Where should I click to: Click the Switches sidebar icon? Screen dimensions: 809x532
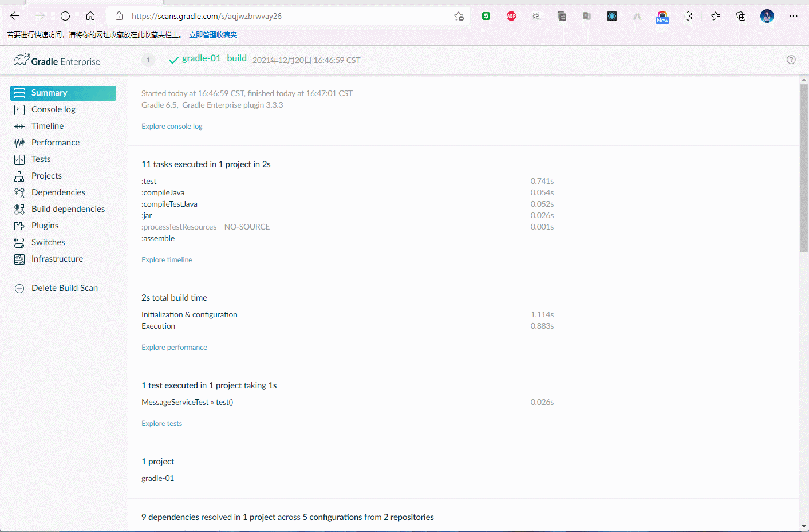tap(19, 242)
